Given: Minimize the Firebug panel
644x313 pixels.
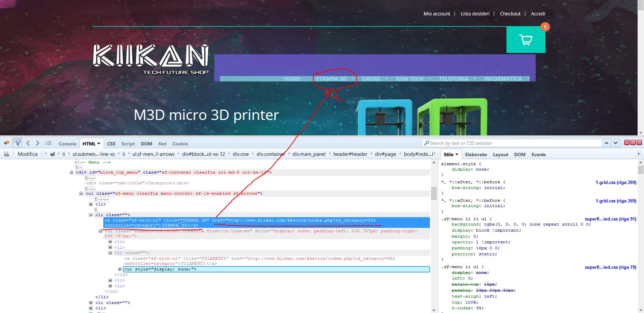Looking at the screenshot, I should (627, 143).
